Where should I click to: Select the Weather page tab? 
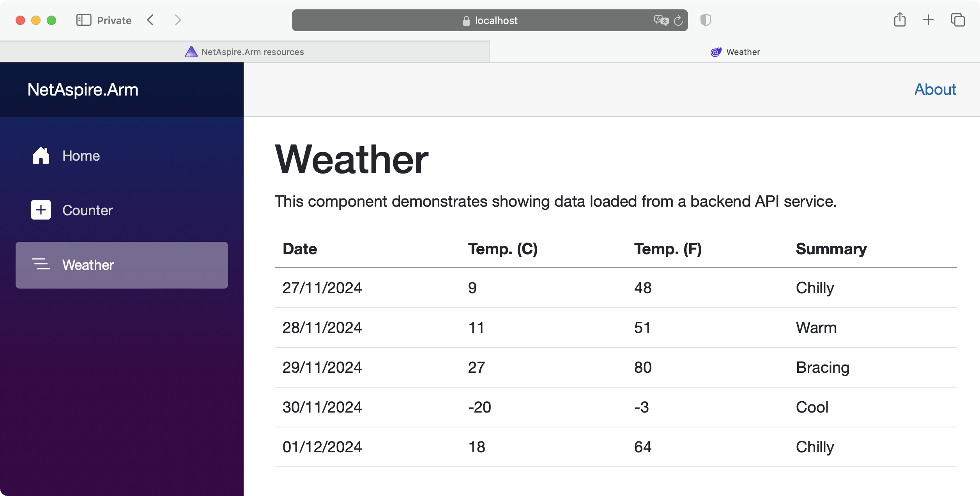735,52
